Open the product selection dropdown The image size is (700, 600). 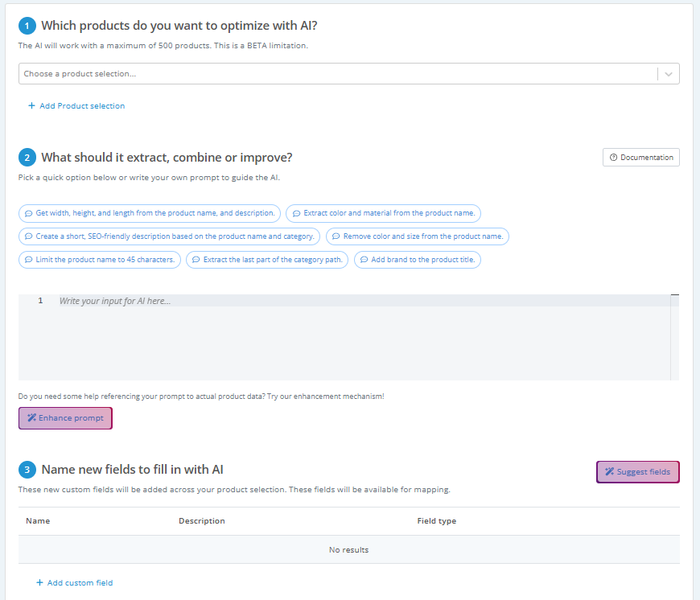click(x=348, y=74)
